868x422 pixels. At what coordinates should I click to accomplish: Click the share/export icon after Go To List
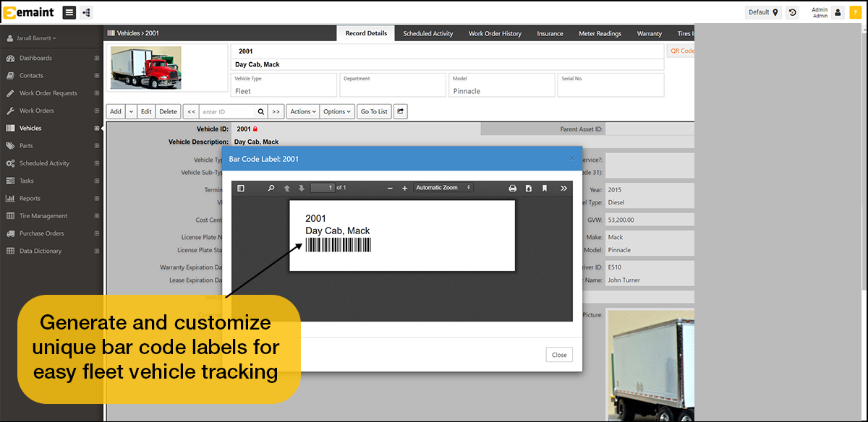[x=400, y=111]
